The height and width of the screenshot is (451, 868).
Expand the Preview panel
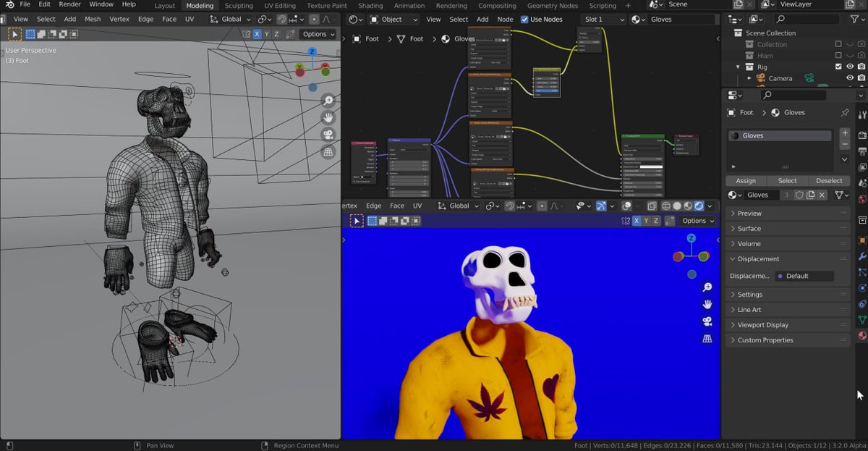pyautogui.click(x=788, y=214)
